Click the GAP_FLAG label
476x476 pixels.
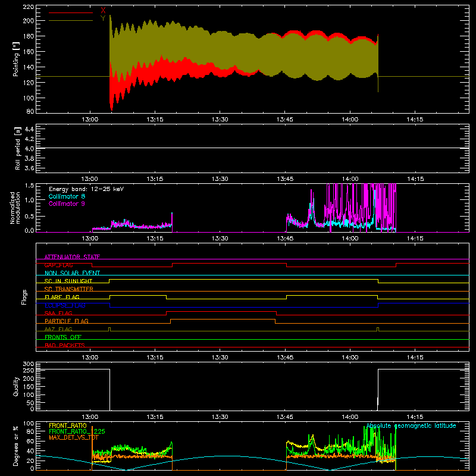tap(58, 265)
